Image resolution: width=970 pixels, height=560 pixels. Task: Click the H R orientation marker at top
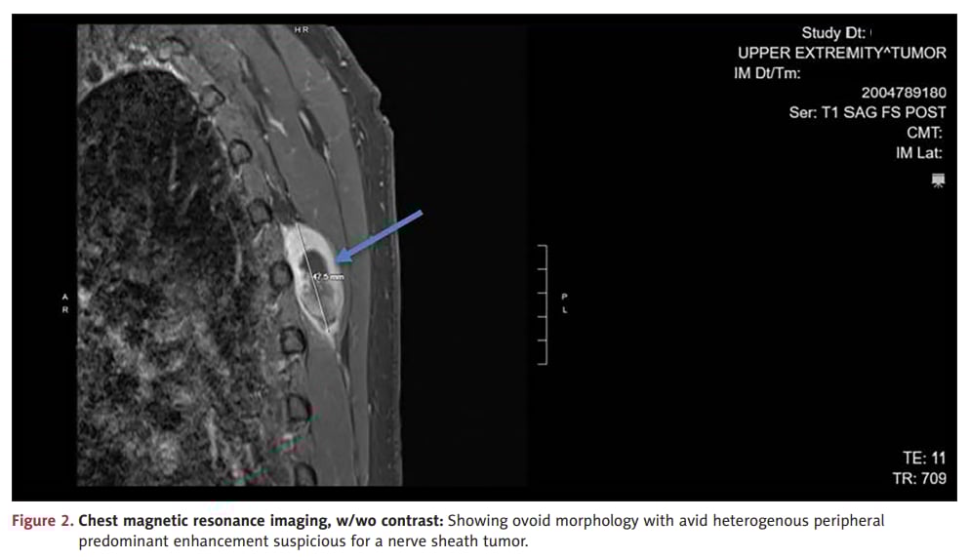(301, 30)
